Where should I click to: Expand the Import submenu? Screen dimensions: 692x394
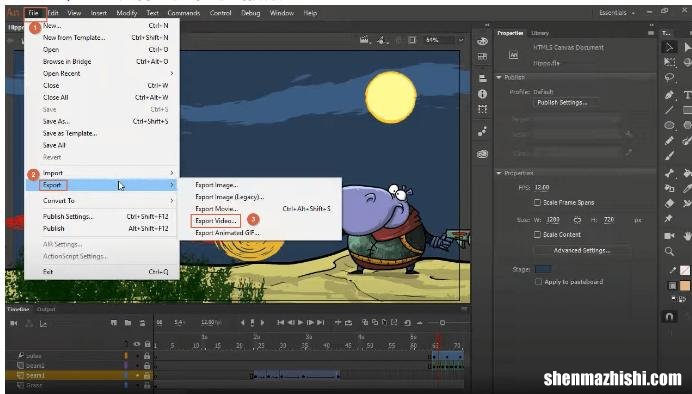[x=102, y=173]
